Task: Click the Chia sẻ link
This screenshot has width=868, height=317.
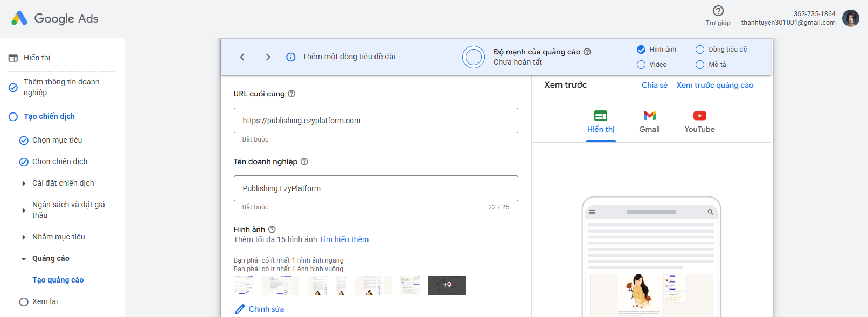Action: tap(654, 85)
